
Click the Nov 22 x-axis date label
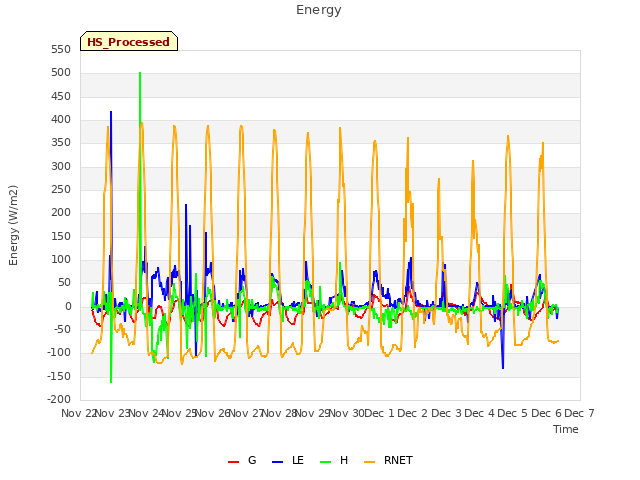coord(78,413)
